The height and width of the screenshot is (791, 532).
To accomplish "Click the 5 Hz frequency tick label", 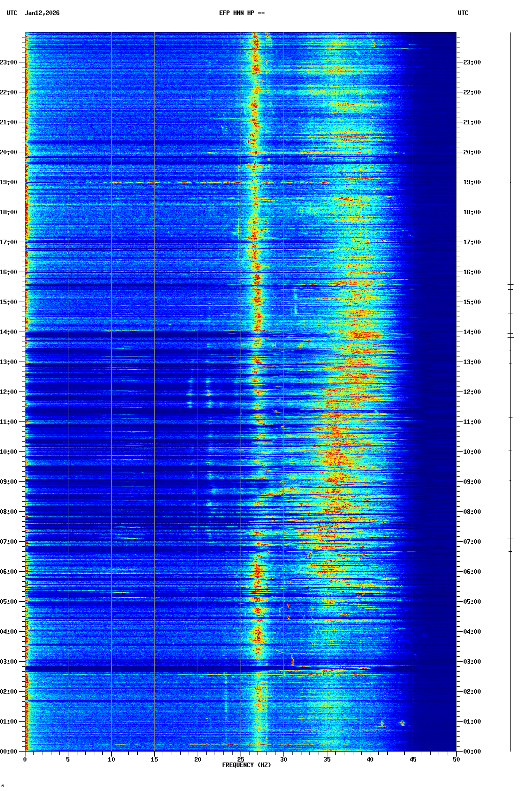I will click(68, 760).
